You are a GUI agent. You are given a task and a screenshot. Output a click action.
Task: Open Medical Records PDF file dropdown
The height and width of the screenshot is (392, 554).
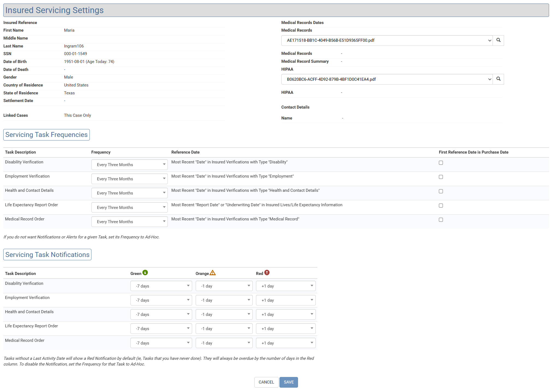click(387, 40)
